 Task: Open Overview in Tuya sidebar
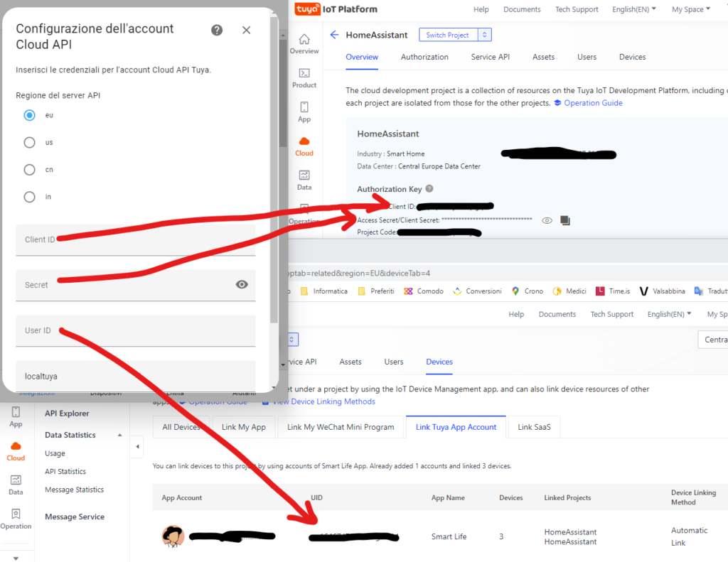304,44
